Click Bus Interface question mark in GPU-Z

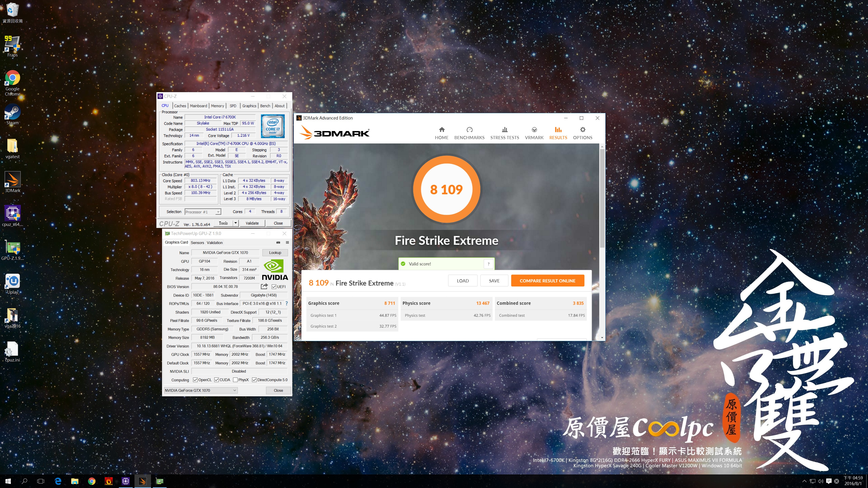coord(286,303)
